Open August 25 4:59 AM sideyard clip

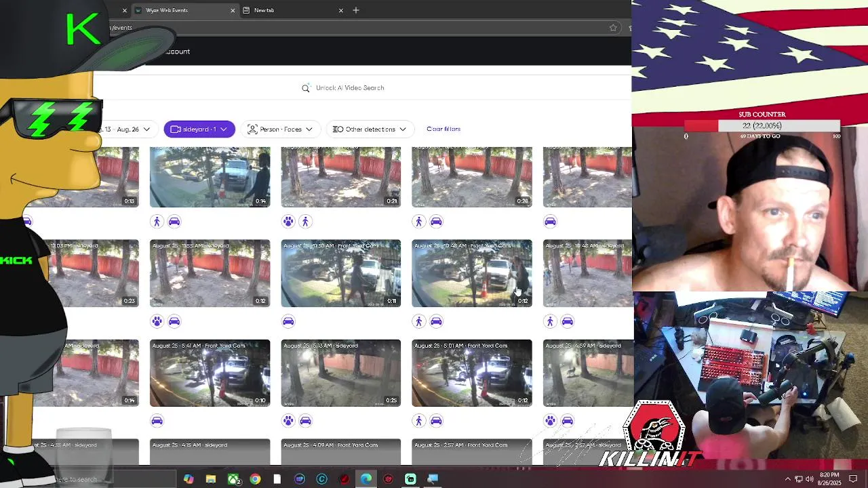click(587, 373)
